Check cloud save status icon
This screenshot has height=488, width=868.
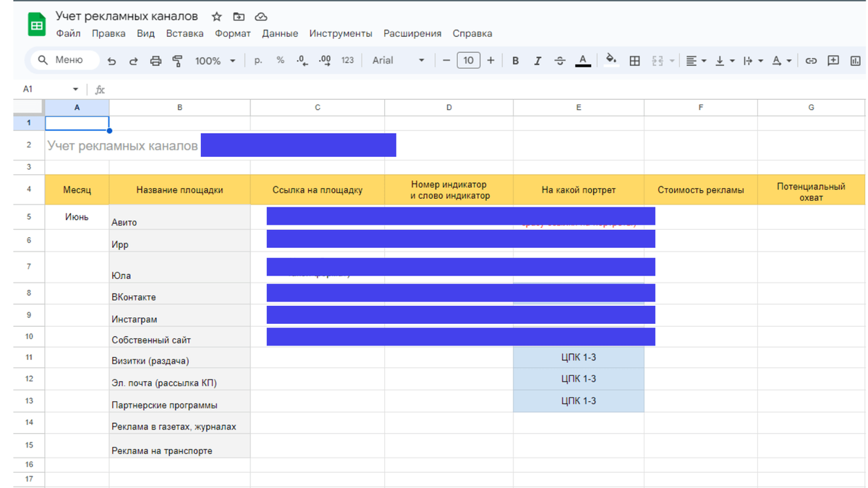click(261, 16)
